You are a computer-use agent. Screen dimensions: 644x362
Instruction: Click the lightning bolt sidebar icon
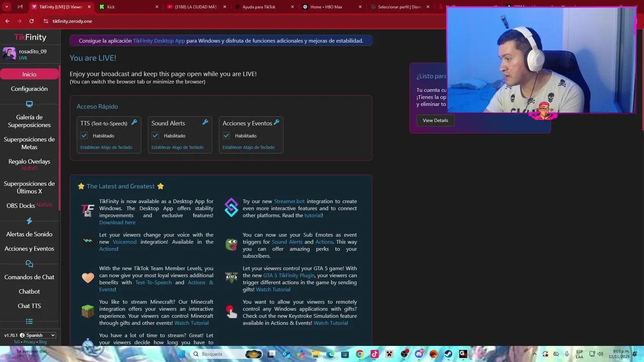point(29,221)
